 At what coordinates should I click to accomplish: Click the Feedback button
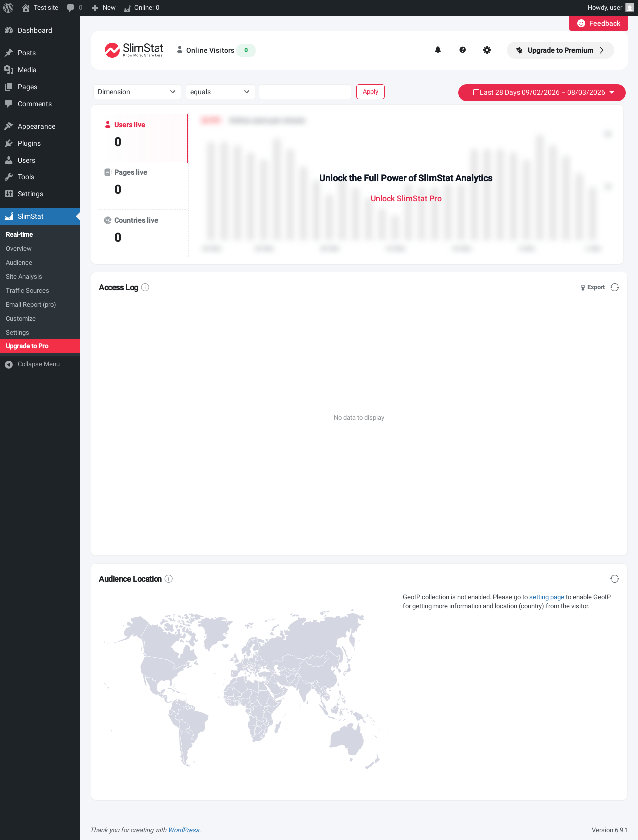(x=599, y=23)
